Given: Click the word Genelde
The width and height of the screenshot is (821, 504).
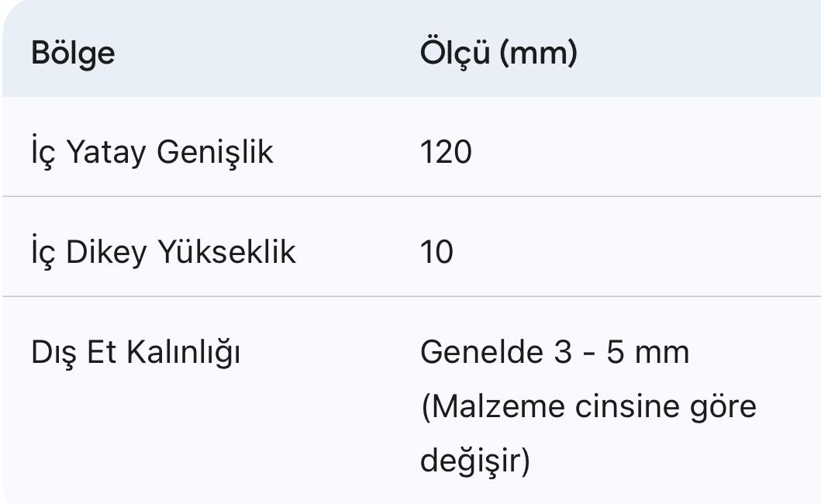Looking at the screenshot, I should 481,353.
